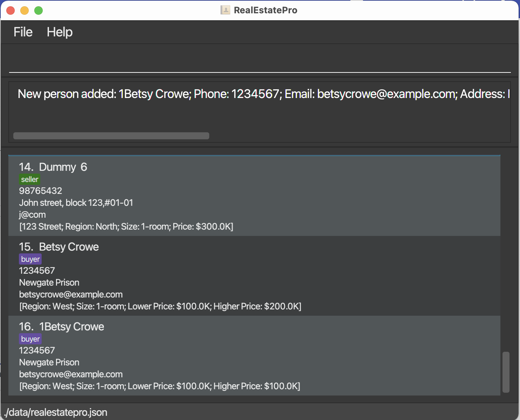The image size is (520, 420).
Task: Open the File menu
Action: point(23,32)
